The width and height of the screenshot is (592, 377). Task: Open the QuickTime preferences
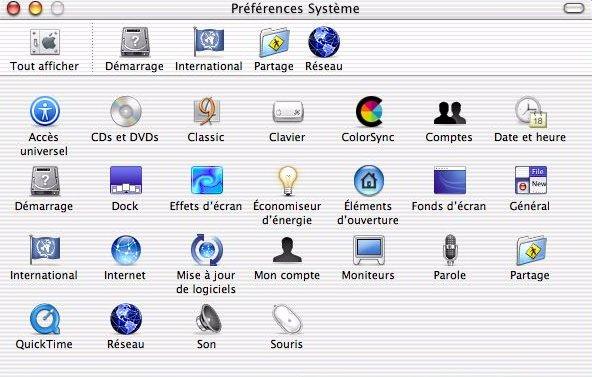[45, 319]
